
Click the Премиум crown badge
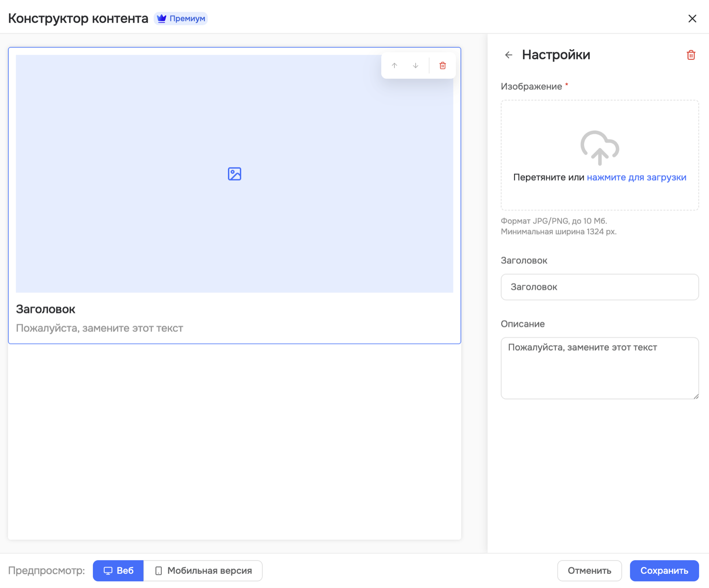pos(181,19)
